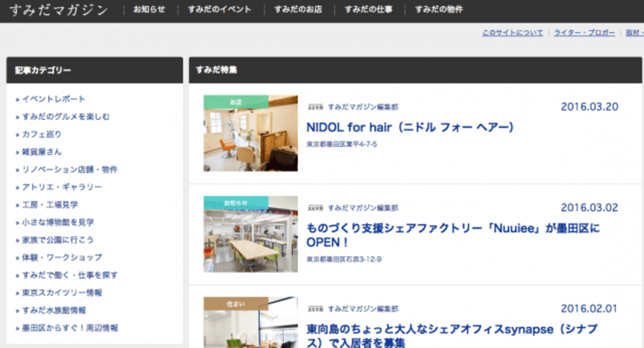Open the お知らせ menu item
The height and width of the screenshot is (348, 644).
tap(149, 10)
